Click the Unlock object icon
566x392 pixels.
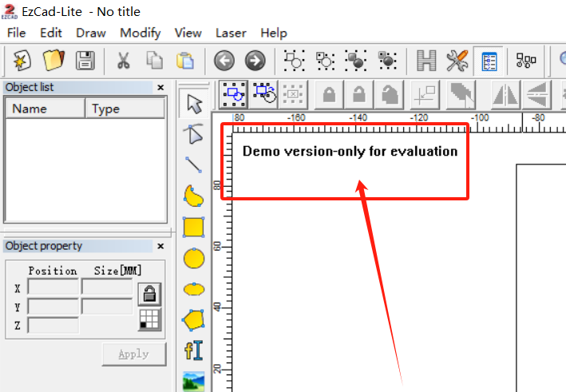358,95
